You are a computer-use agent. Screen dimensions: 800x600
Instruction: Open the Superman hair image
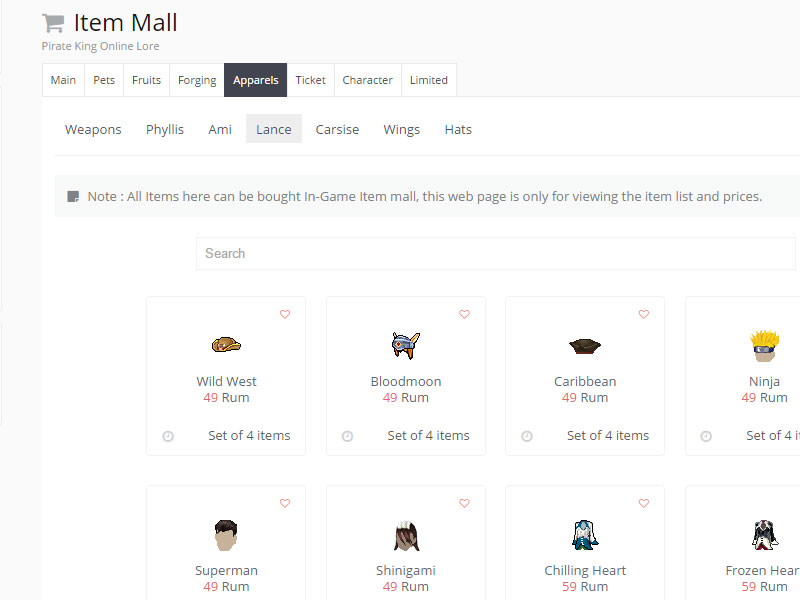click(x=226, y=535)
